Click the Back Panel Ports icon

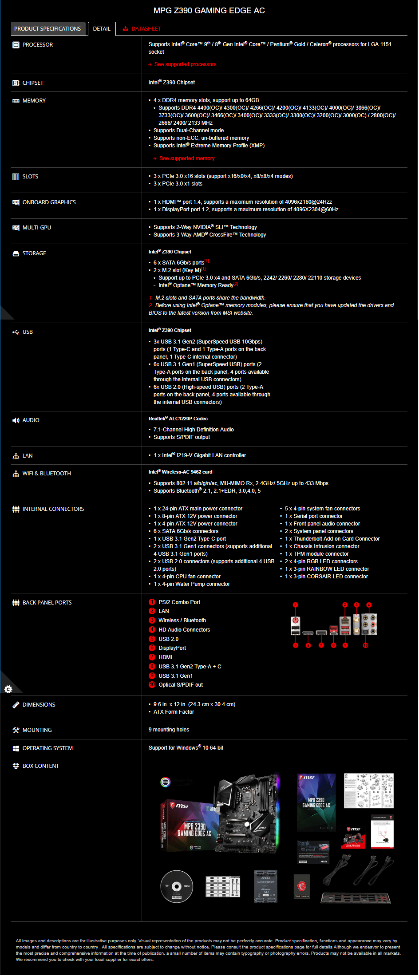pyautogui.click(x=16, y=603)
